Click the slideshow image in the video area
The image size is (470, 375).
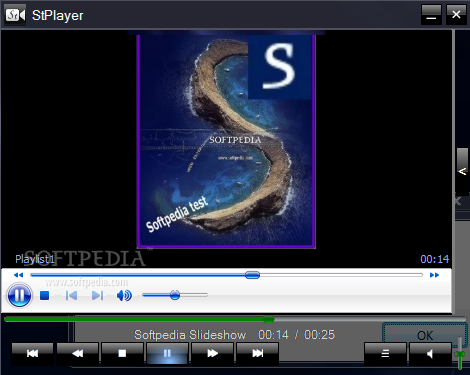pyautogui.click(x=226, y=141)
